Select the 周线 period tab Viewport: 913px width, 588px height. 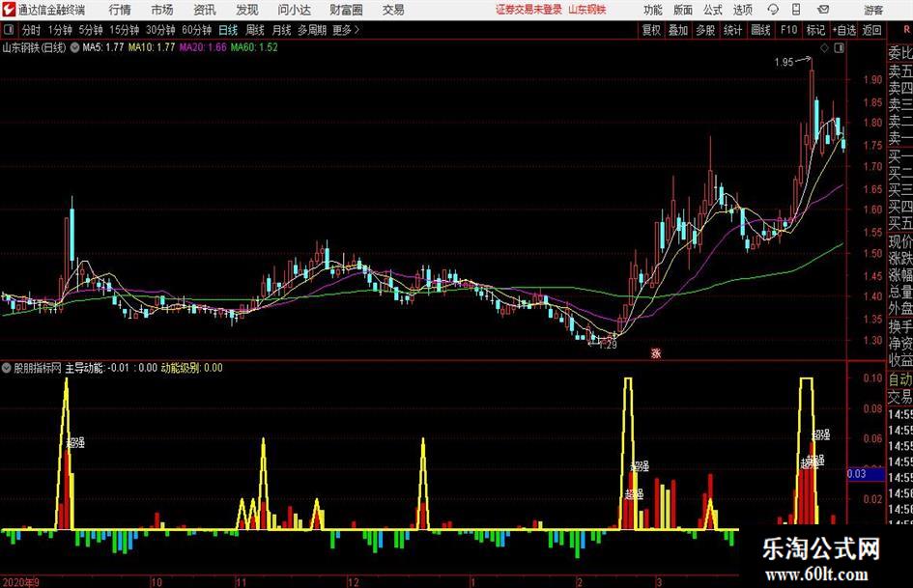255,30
